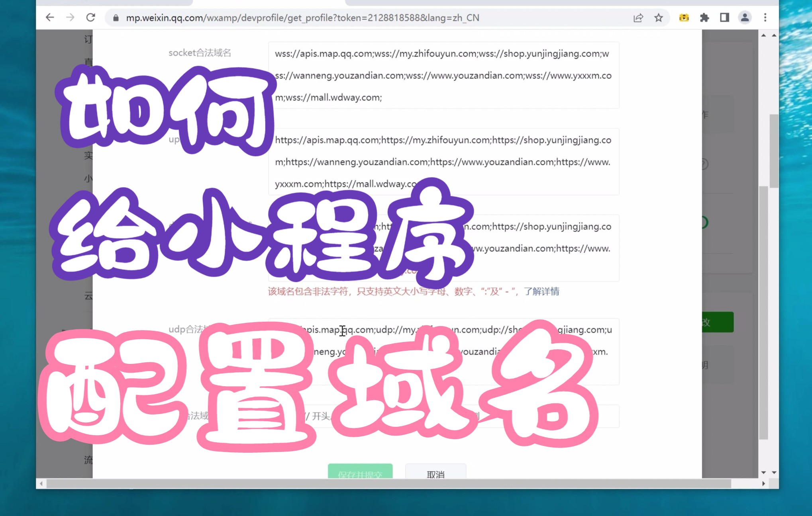This screenshot has height=516, width=812.
Task: Open the yellow extension icon
Action: (x=684, y=18)
